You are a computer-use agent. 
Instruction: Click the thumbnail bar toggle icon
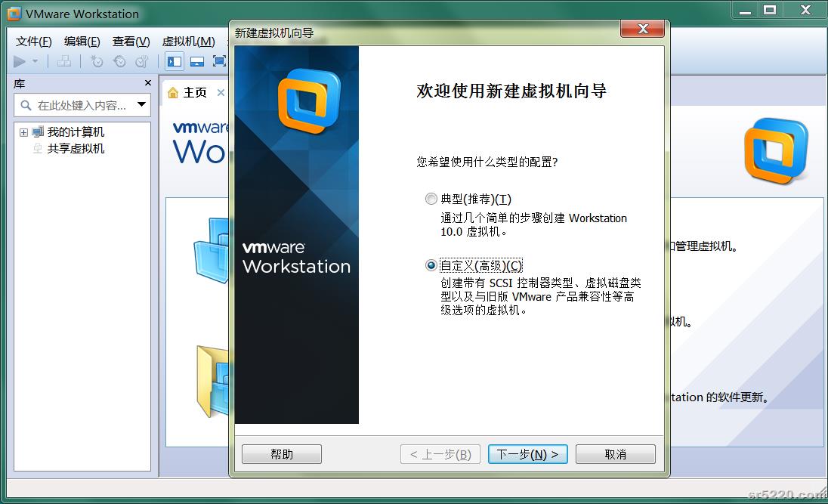click(197, 61)
